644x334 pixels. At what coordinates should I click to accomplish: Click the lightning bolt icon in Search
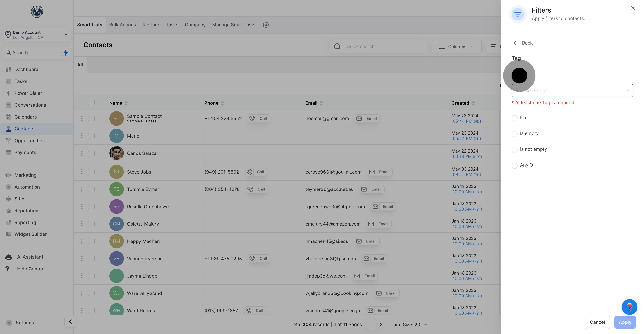coord(66,53)
